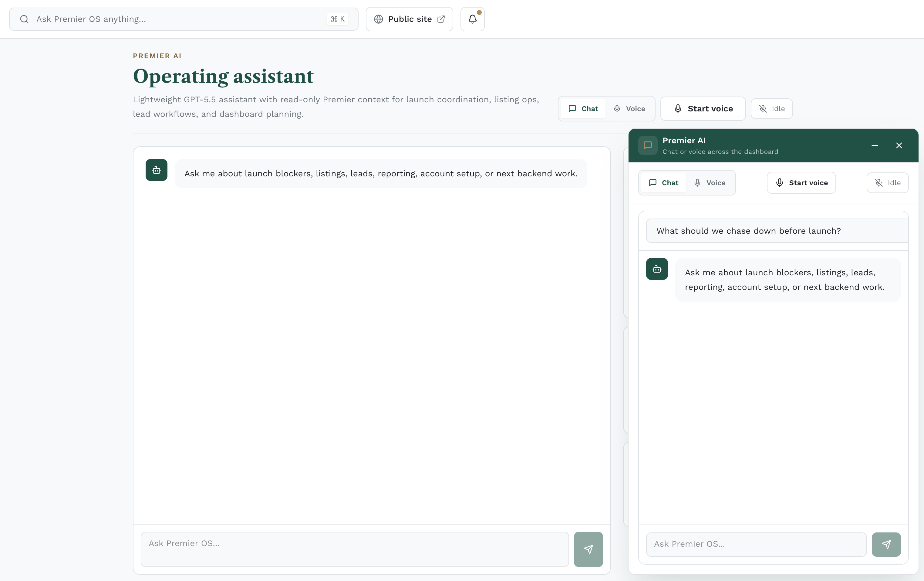
Task: Click the Operating assistant heading
Action: [223, 76]
